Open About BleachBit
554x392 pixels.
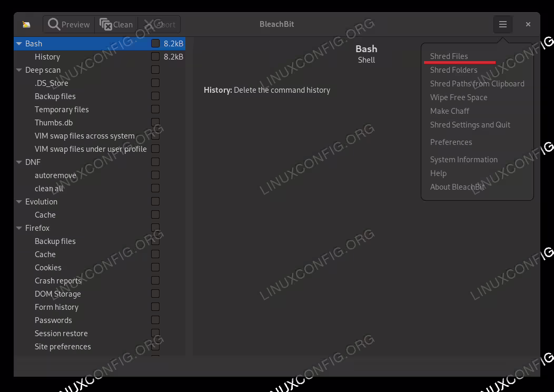point(457,187)
